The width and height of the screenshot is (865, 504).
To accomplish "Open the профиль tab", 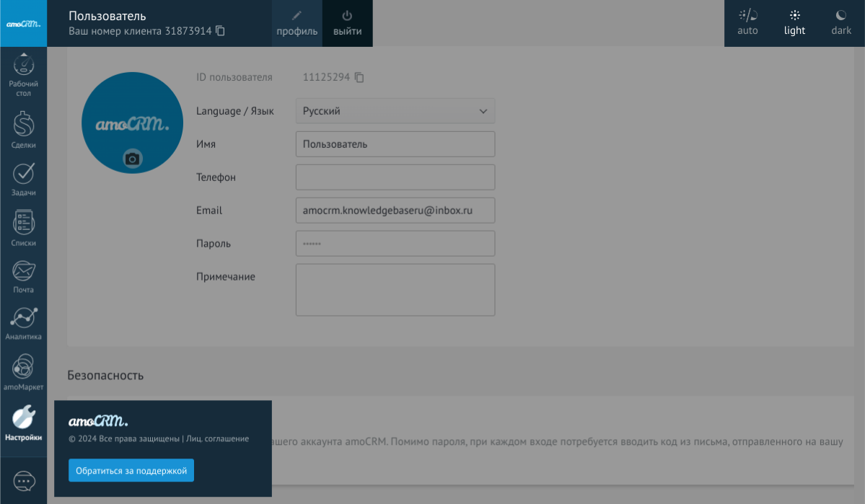I will click(x=297, y=23).
